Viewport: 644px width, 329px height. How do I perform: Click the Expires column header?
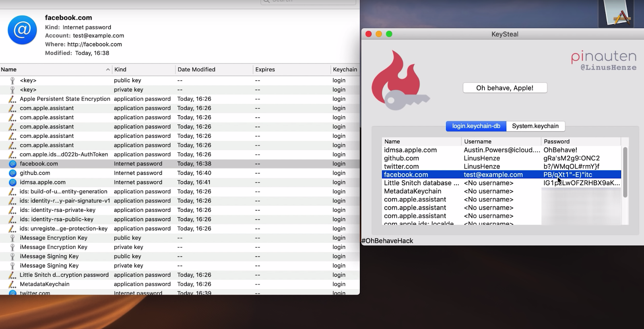[291, 70]
